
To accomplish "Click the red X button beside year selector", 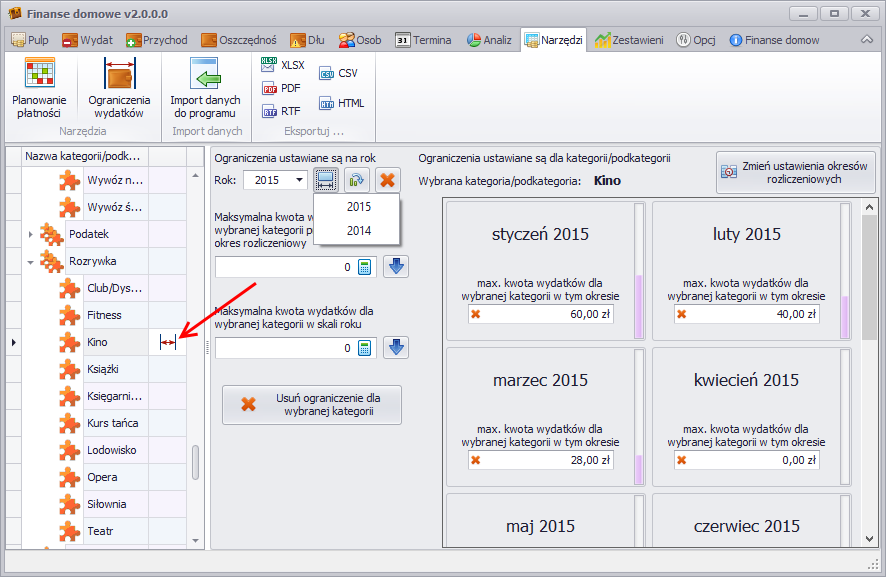I will [387, 180].
